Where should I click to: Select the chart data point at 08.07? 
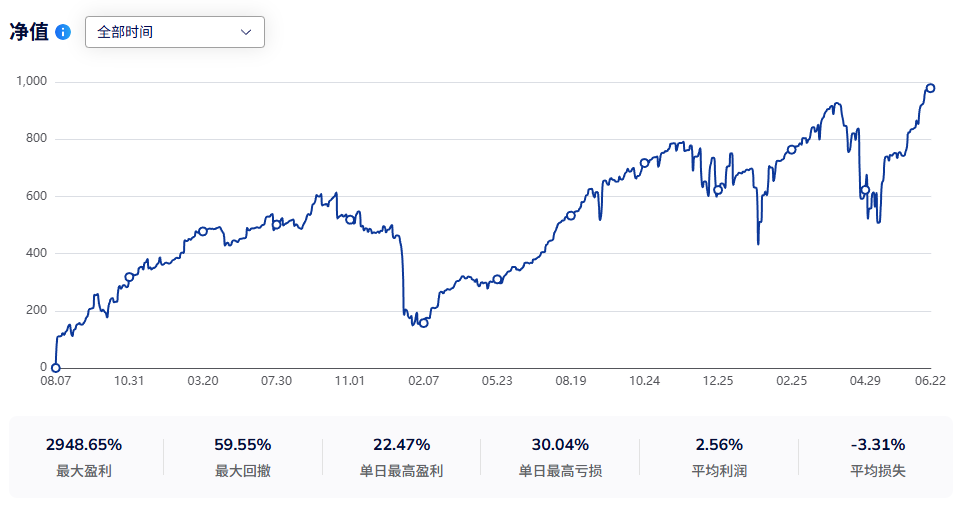point(56,368)
